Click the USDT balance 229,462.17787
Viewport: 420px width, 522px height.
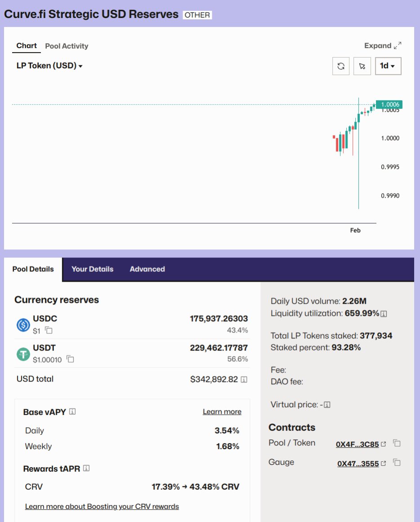coord(219,348)
